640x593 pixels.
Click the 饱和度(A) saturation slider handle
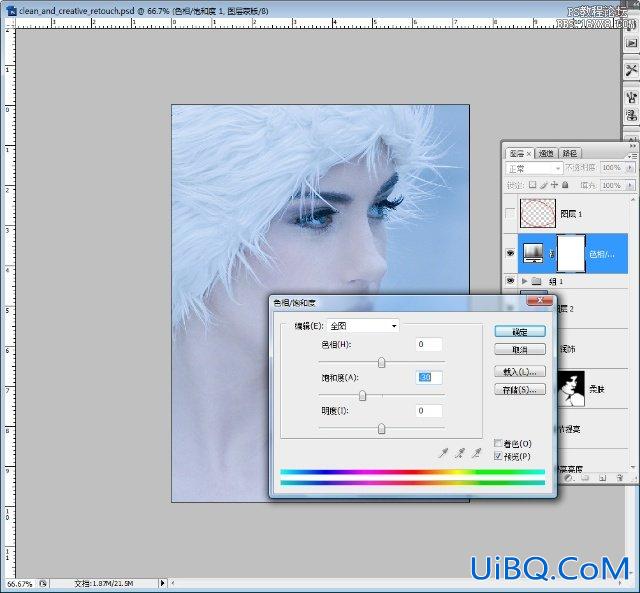click(x=362, y=395)
